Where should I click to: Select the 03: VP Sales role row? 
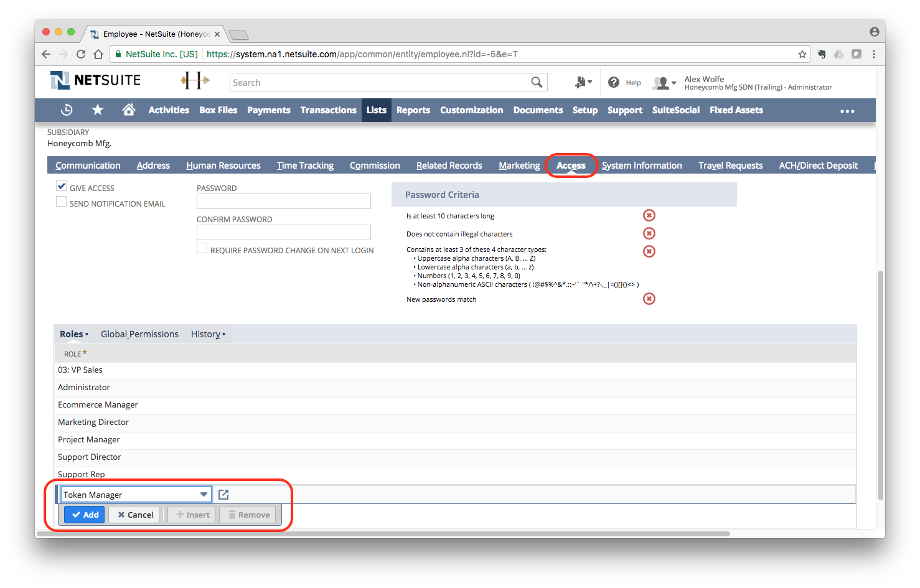pyautogui.click(x=455, y=370)
